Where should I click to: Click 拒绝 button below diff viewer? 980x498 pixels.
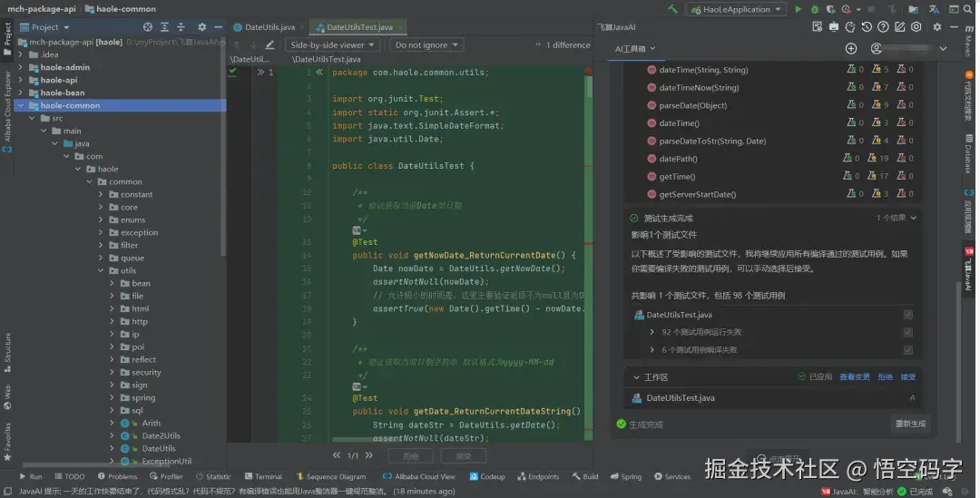411,456
